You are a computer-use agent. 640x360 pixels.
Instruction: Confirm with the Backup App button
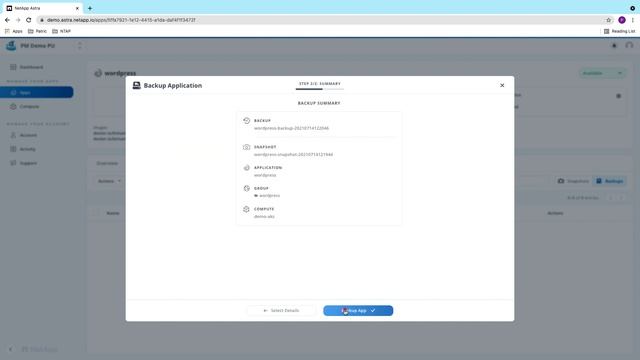pos(358,311)
